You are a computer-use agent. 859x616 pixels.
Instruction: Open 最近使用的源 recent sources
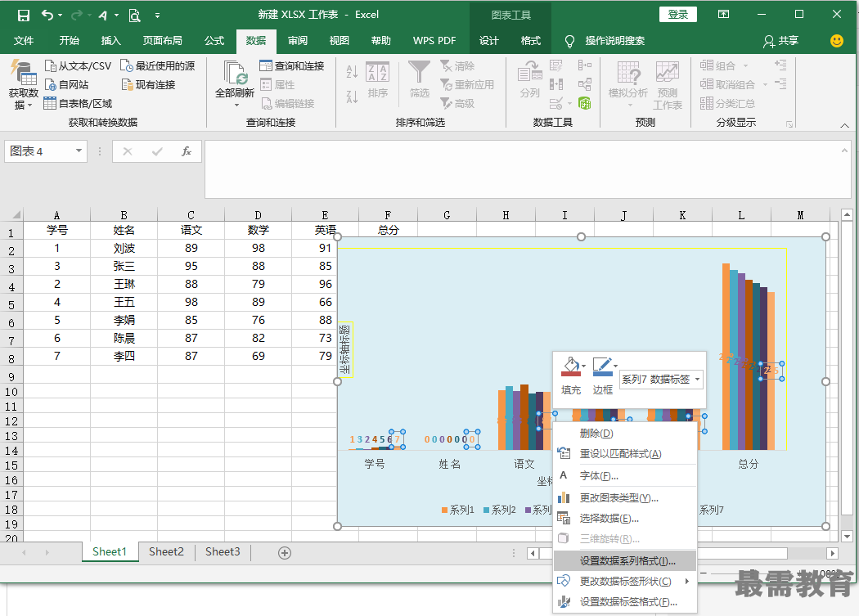pos(158,65)
